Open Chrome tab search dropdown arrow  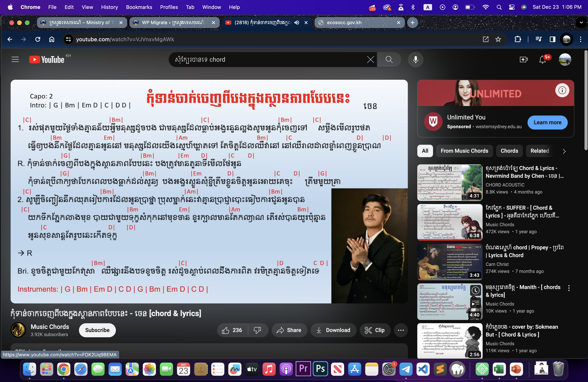click(x=581, y=23)
